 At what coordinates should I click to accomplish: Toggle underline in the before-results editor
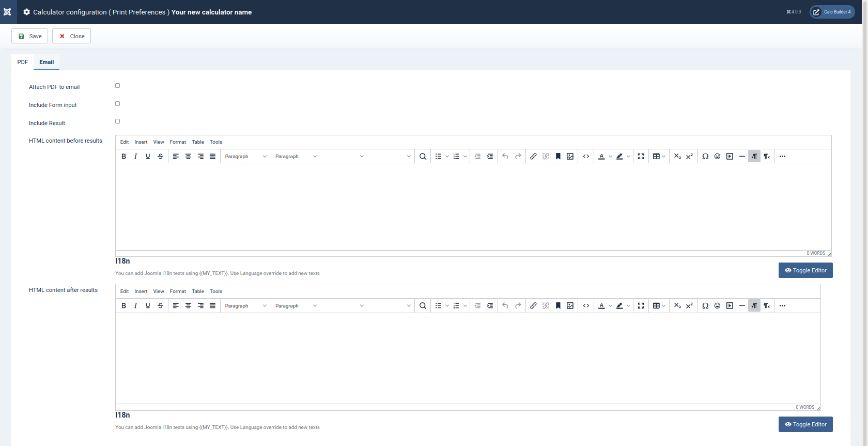point(148,156)
